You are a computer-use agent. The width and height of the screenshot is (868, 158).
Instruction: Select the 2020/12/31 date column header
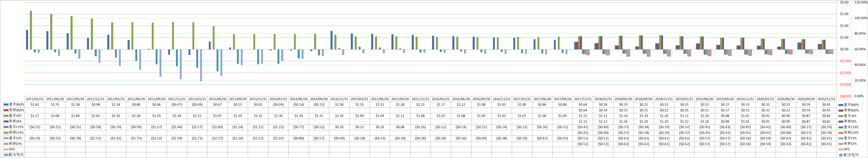point(826,99)
